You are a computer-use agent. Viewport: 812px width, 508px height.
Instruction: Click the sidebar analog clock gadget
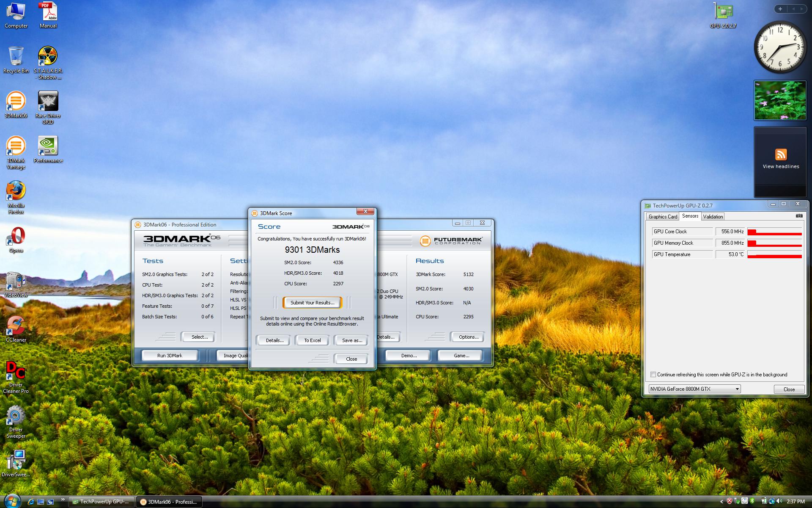pos(780,47)
